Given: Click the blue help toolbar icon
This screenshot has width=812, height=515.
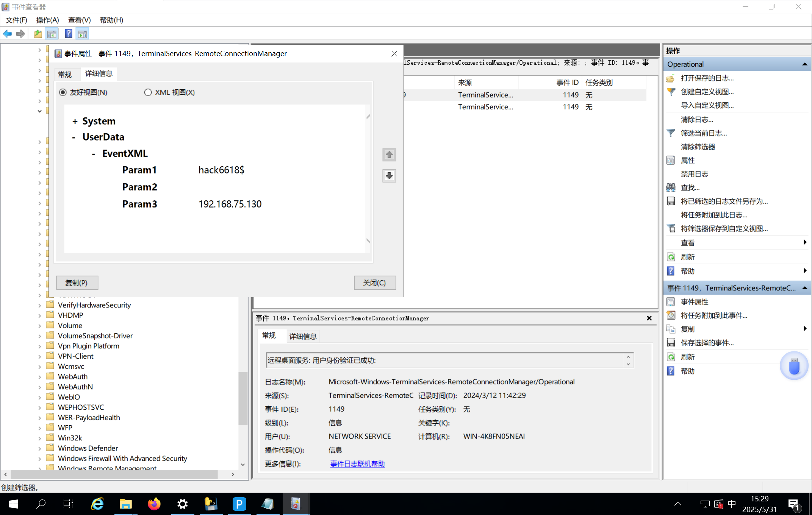Looking at the screenshot, I should tap(68, 34).
